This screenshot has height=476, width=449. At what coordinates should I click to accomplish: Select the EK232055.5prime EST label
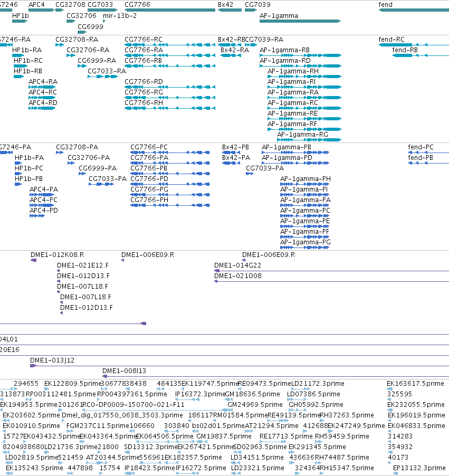pos(416,405)
